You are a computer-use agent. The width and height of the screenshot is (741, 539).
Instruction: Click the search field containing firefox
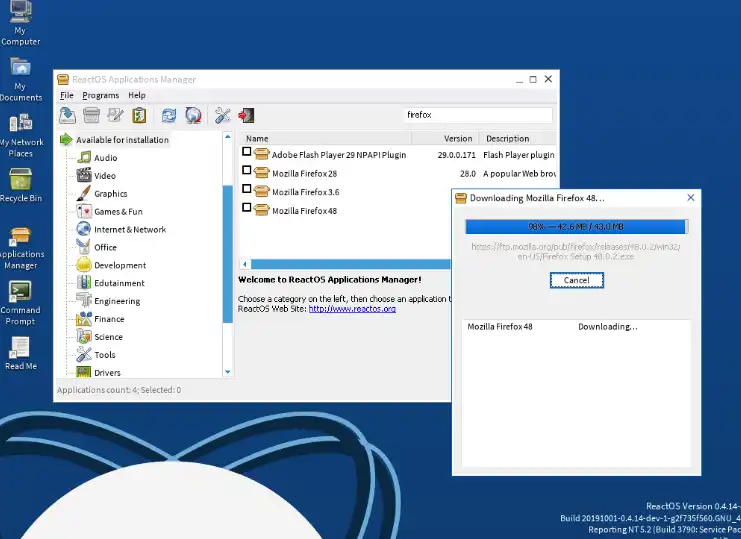click(477, 115)
